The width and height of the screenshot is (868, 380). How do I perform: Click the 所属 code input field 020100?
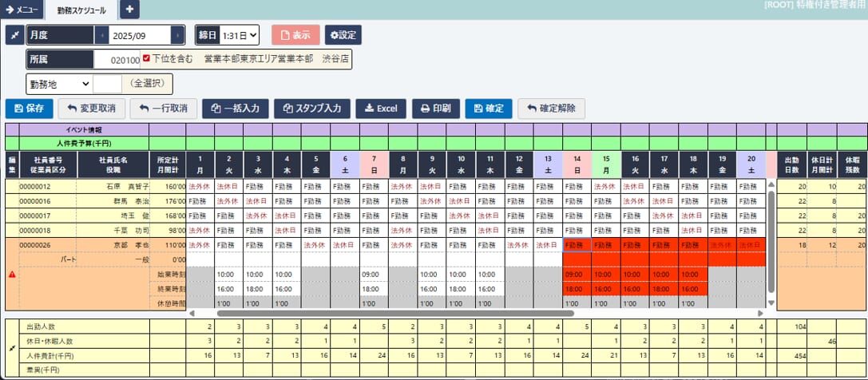pos(117,59)
